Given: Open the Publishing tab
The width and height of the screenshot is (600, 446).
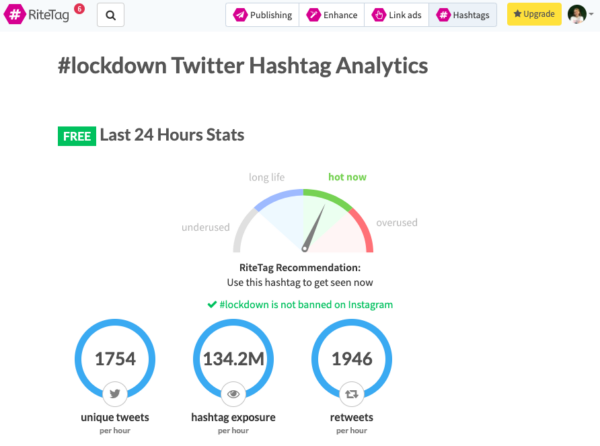Looking at the screenshot, I should [262, 15].
